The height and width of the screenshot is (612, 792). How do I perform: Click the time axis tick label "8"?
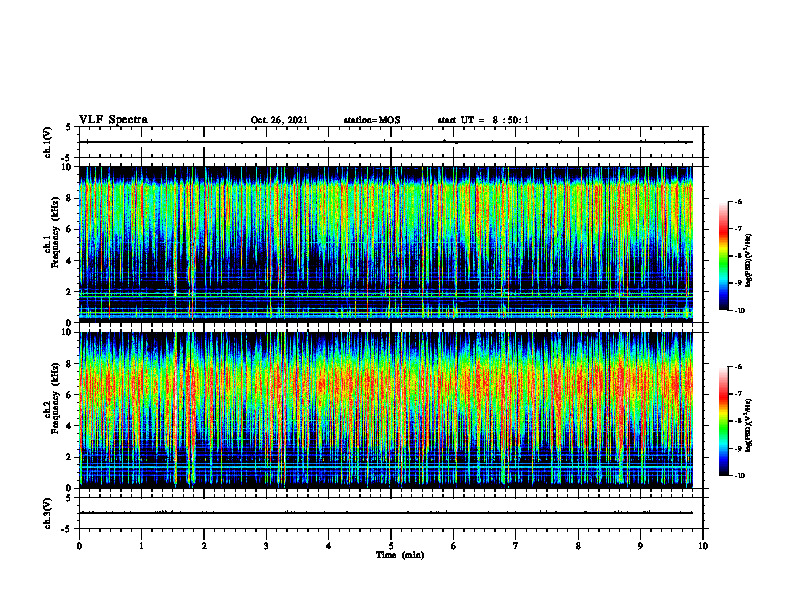pyautogui.click(x=578, y=546)
